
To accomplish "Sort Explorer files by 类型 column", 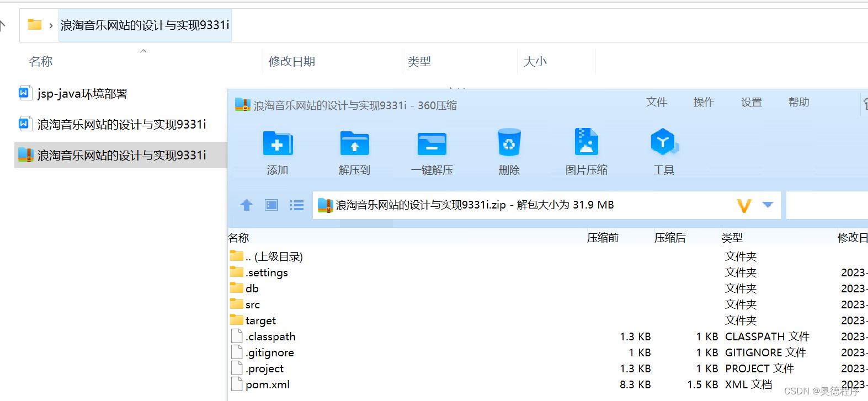I will point(419,62).
